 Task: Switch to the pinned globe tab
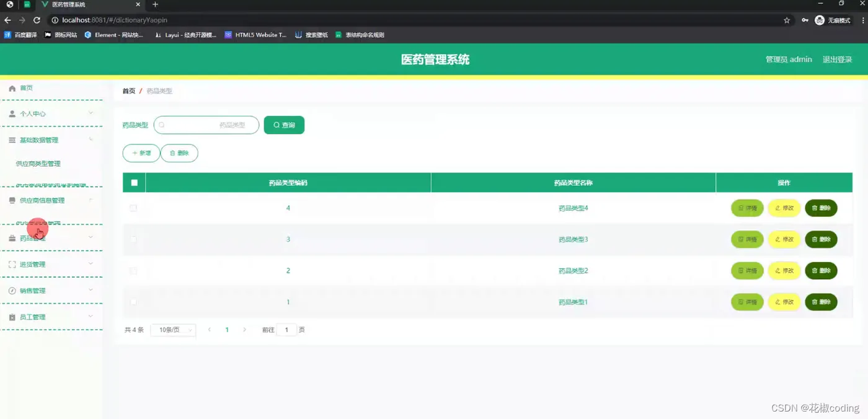(x=9, y=4)
